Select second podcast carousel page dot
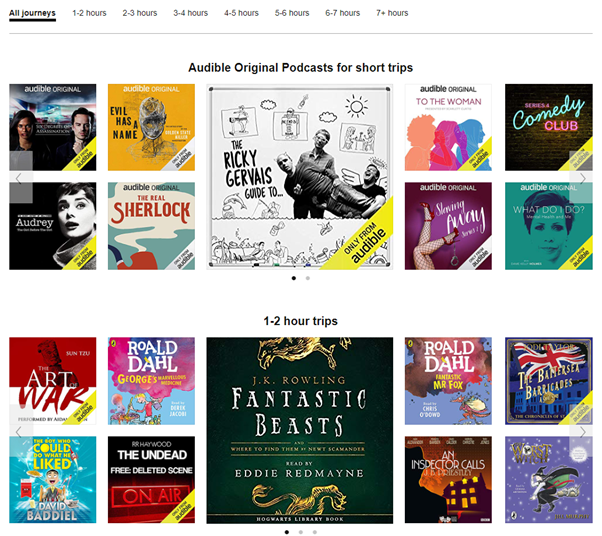Image resolution: width=602 pixels, height=536 pixels. [308, 278]
